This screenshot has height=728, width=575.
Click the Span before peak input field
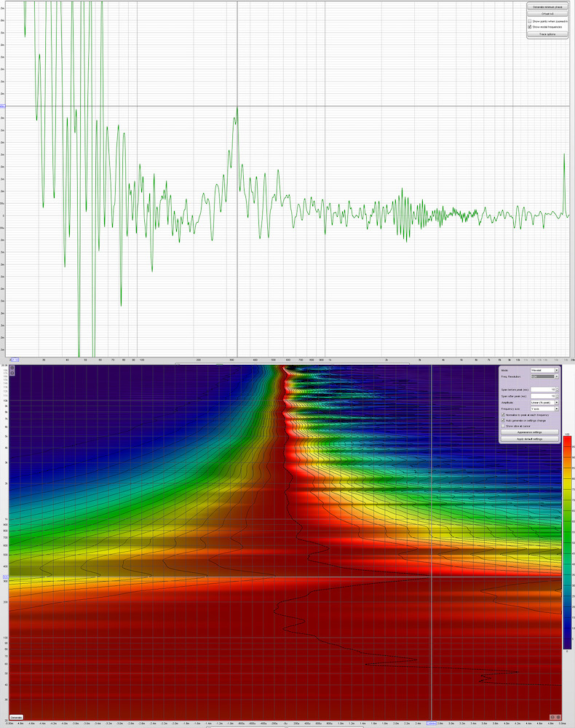pyautogui.click(x=543, y=389)
